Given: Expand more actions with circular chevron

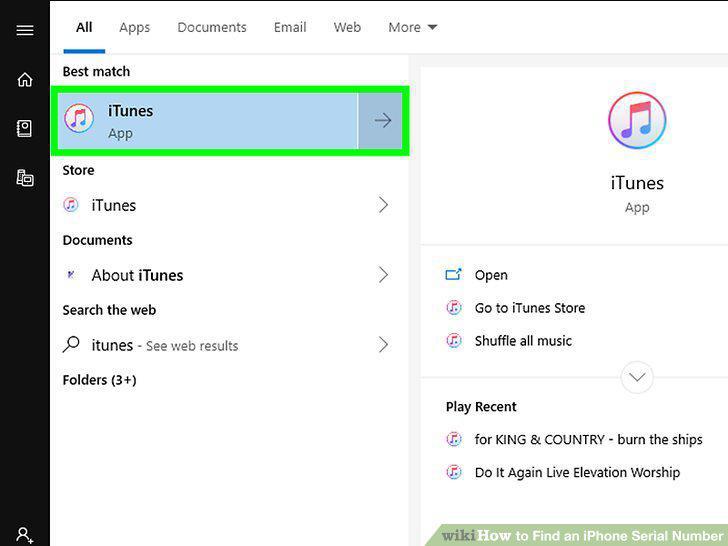Looking at the screenshot, I should (x=637, y=377).
